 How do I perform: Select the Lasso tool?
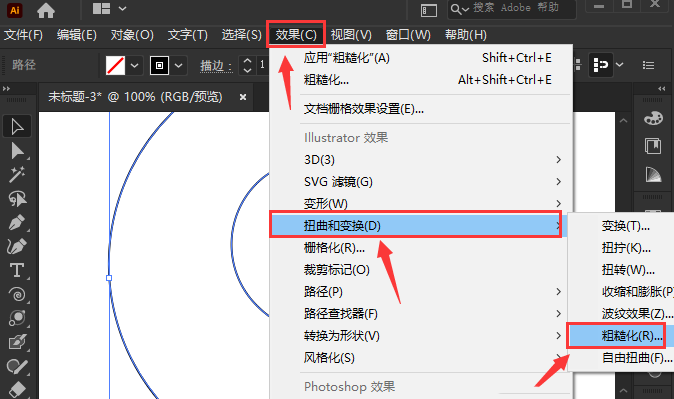coord(17,199)
